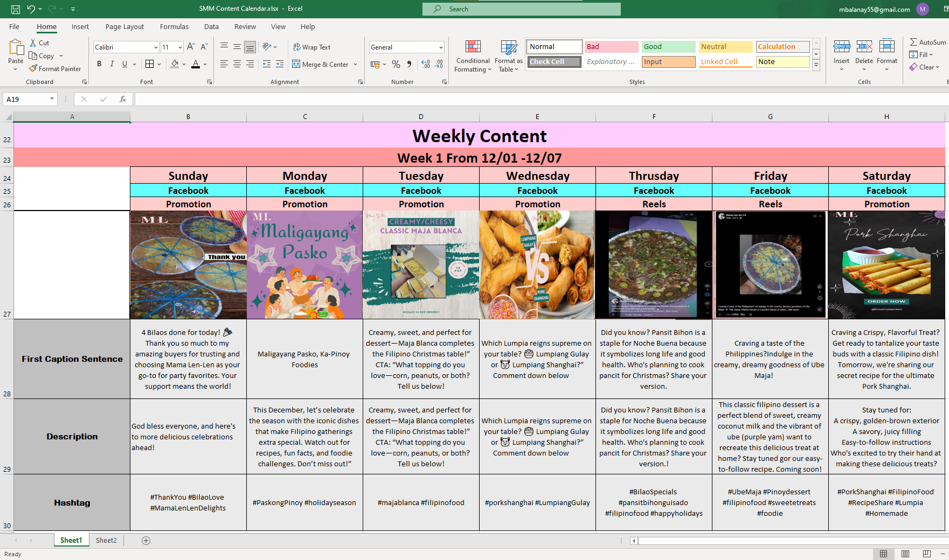
Task: Expand the Borders dropdown arrow
Action: (x=160, y=64)
